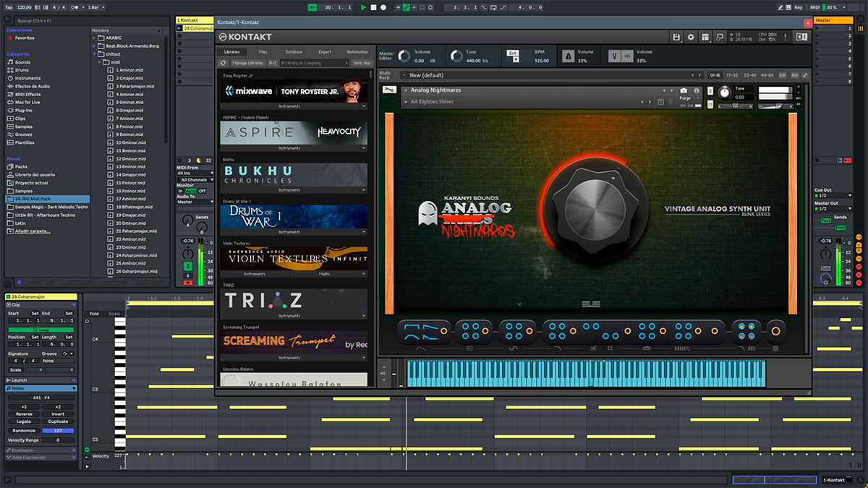The height and width of the screenshot is (488, 868).
Task: Click the Master Editor Volume knob
Action: (404, 56)
